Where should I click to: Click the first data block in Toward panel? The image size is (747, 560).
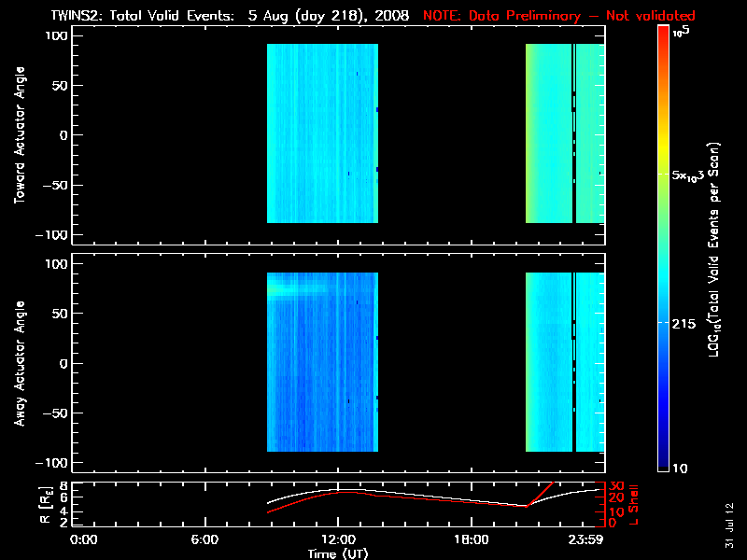[321, 133]
